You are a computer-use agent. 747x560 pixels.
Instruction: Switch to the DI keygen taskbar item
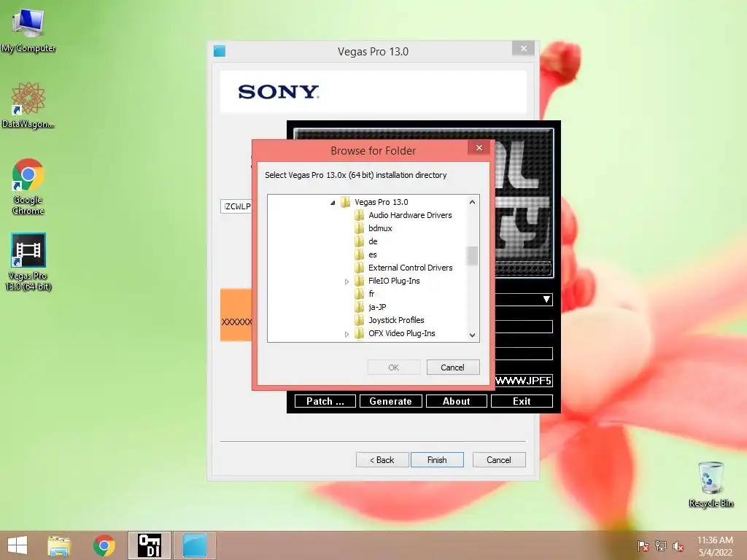tap(149, 545)
